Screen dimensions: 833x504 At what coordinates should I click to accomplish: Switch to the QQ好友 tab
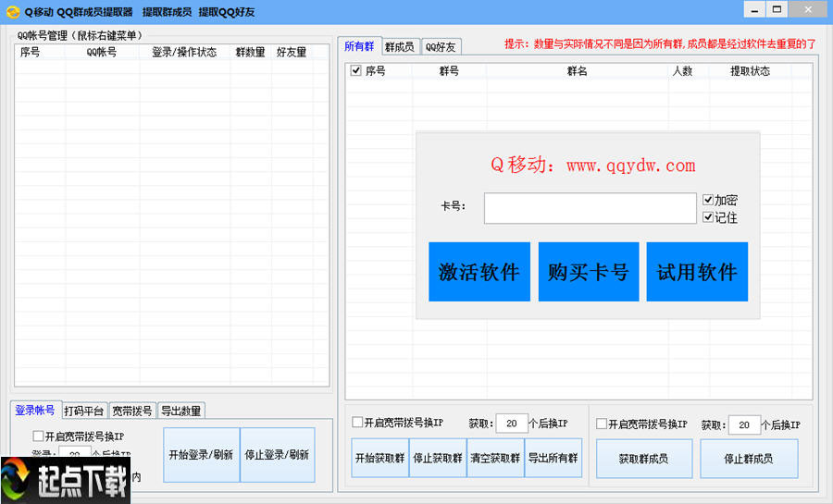[441, 46]
